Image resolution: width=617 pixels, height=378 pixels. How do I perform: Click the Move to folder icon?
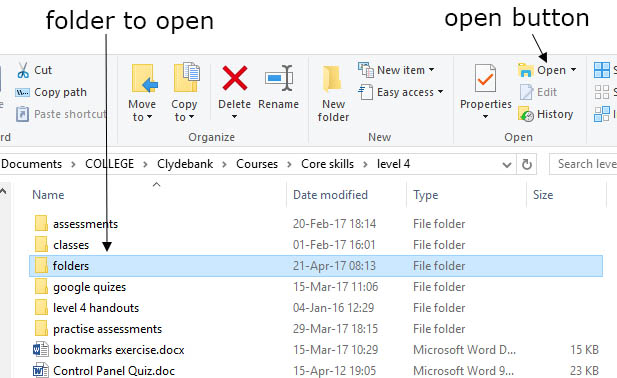pos(144,79)
